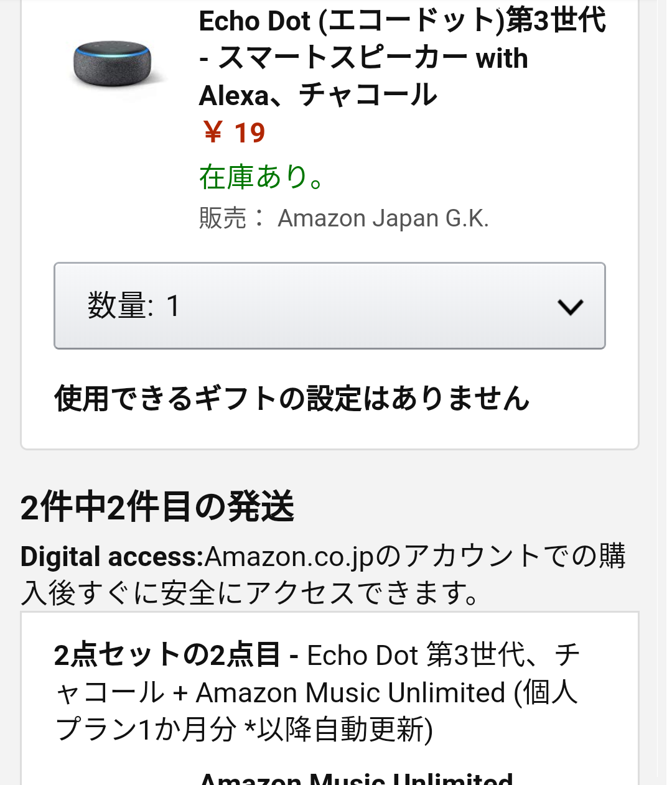
Task: Tap プラン1か月分 *以降自動更新 plan text
Action: [244, 729]
